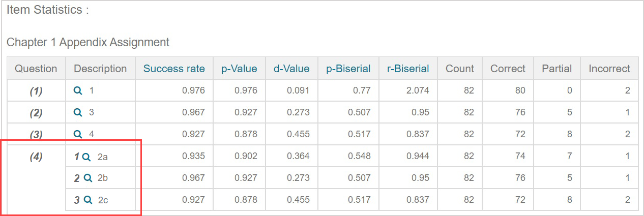Click Chapter 1 Appendix Assignment title
The width and height of the screenshot is (644, 216).
(88, 42)
